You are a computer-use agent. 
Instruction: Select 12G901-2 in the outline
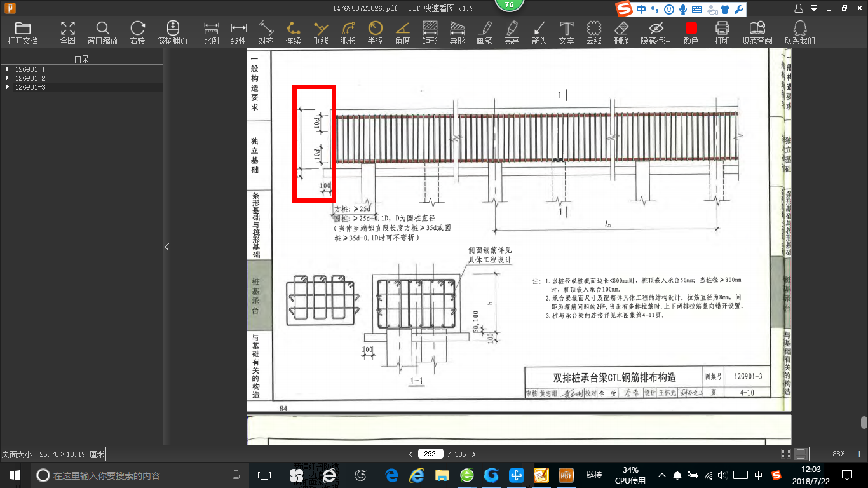pos(30,78)
